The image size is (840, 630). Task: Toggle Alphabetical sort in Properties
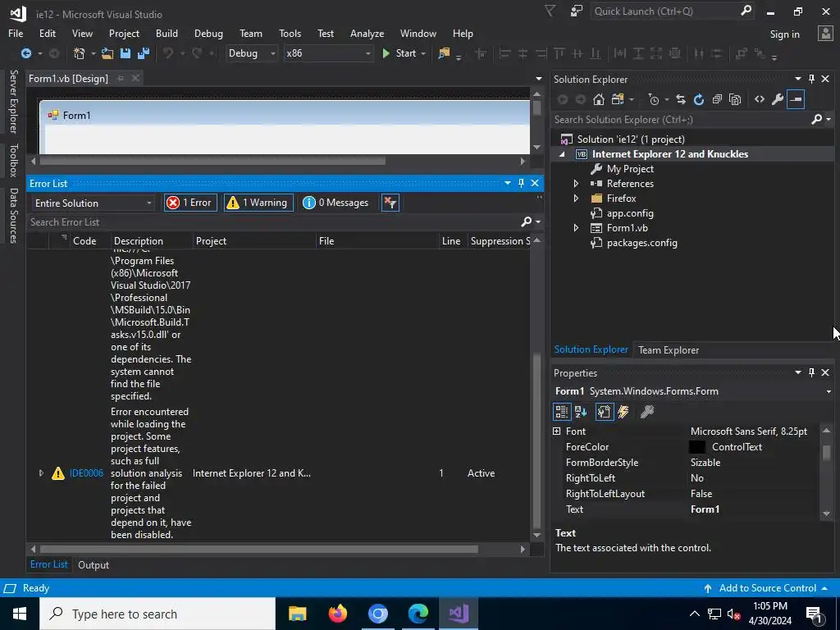tap(581, 412)
